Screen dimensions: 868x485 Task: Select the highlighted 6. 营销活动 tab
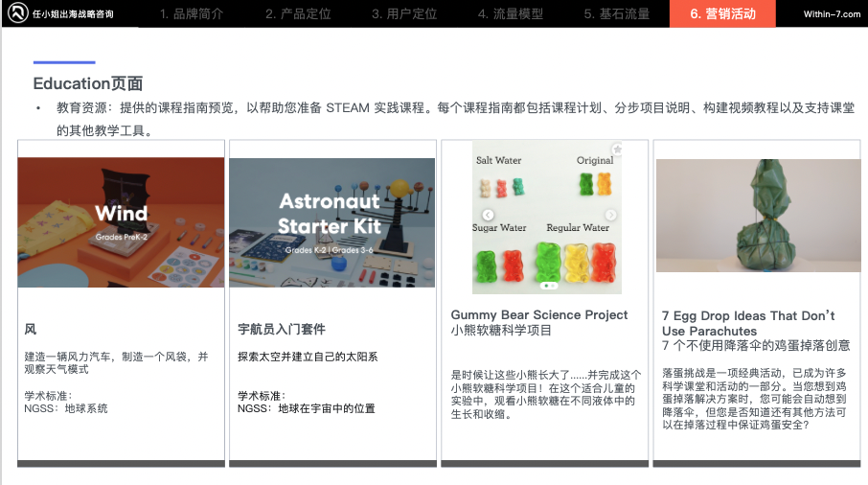click(722, 13)
